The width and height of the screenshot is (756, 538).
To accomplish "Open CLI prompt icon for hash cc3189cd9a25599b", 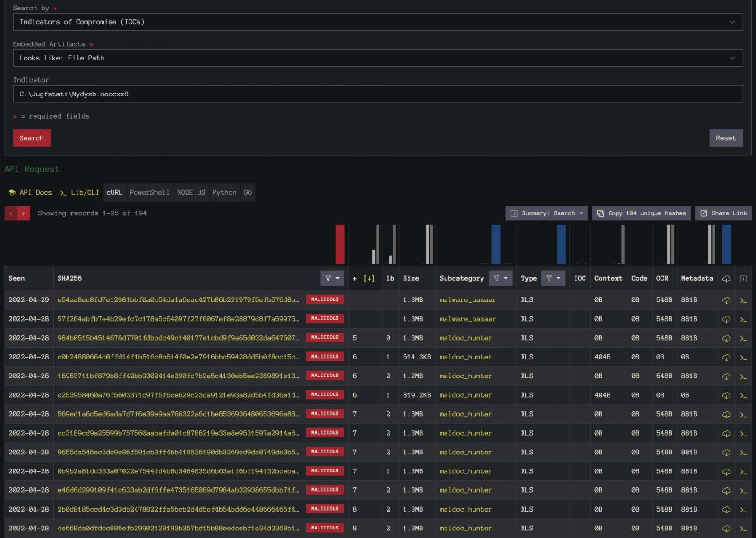I will pos(743,434).
